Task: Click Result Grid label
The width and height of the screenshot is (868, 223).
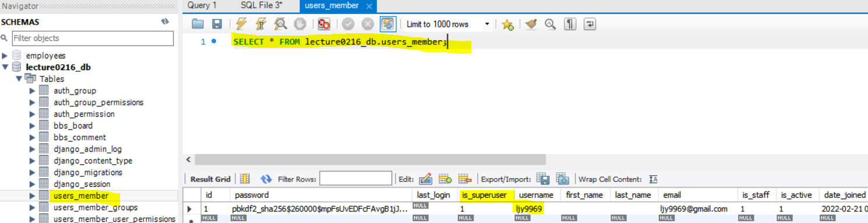Action: click(210, 179)
